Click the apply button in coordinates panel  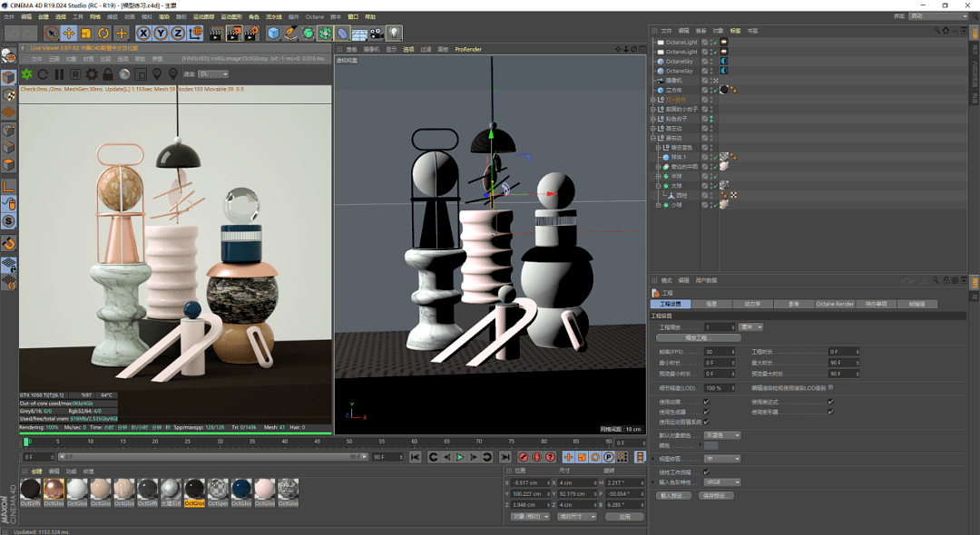pos(625,517)
